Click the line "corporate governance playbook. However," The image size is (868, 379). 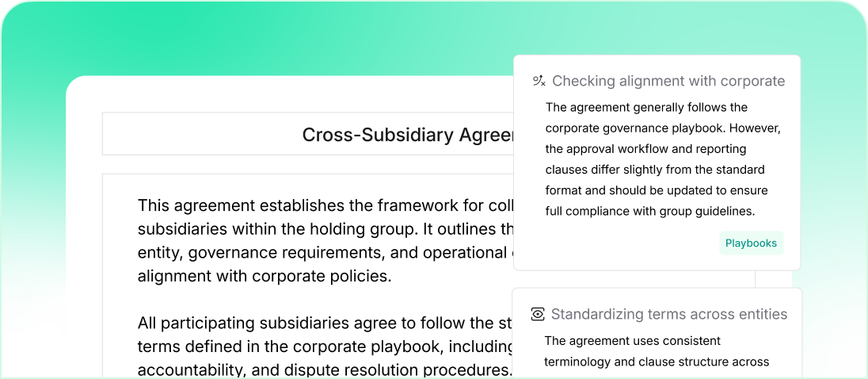[x=663, y=128]
